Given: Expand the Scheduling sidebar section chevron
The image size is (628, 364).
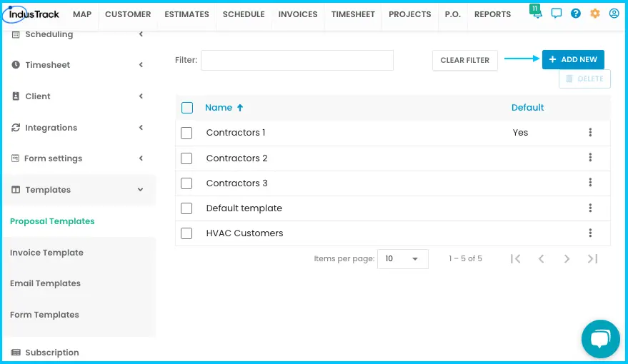Looking at the screenshot, I should click(141, 34).
